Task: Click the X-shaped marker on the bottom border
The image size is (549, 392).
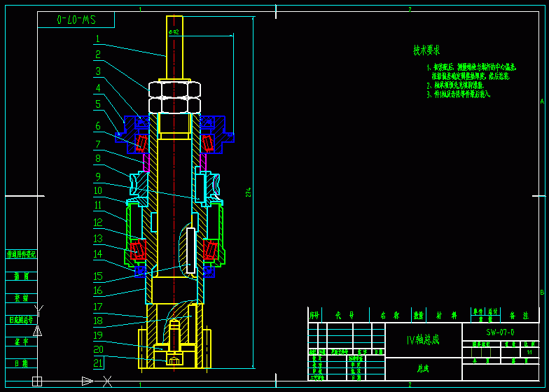Action: (108, 381)
